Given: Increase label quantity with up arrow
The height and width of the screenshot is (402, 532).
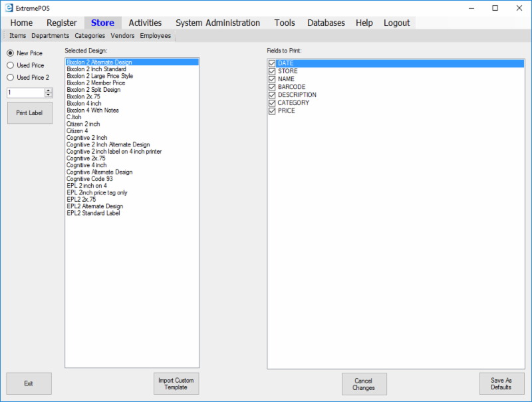Looking at the screenshot, I should 49,91.
